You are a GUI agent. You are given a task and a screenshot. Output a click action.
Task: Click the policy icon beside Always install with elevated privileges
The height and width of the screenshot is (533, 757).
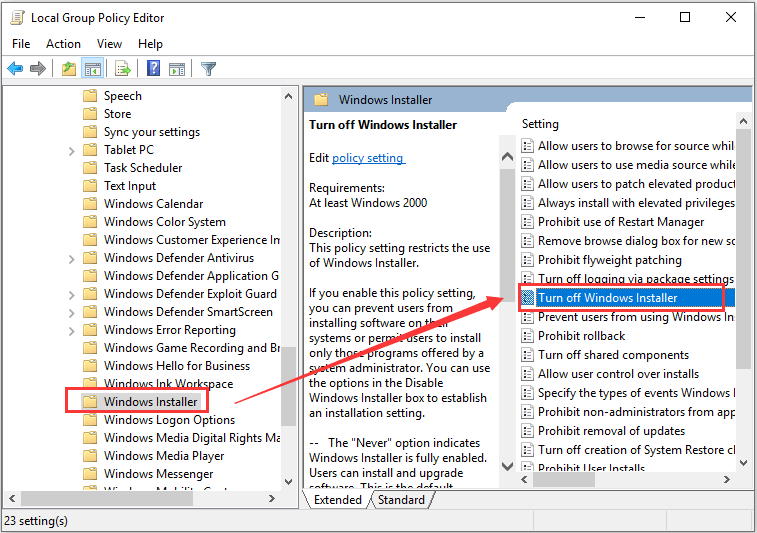(527, 203)
